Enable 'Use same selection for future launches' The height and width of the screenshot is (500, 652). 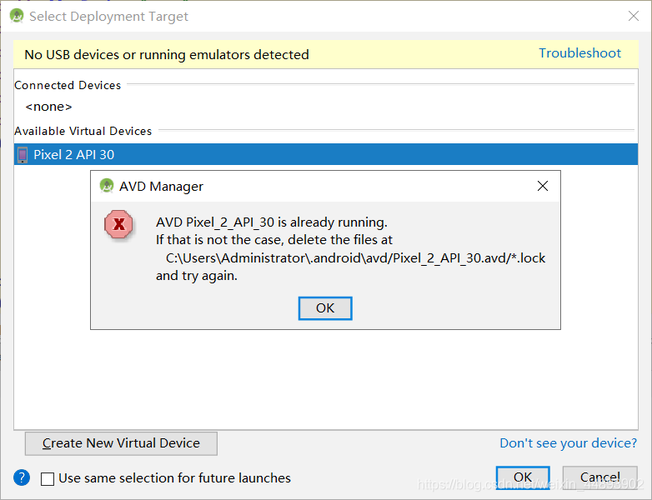click(x=48, y=479)
